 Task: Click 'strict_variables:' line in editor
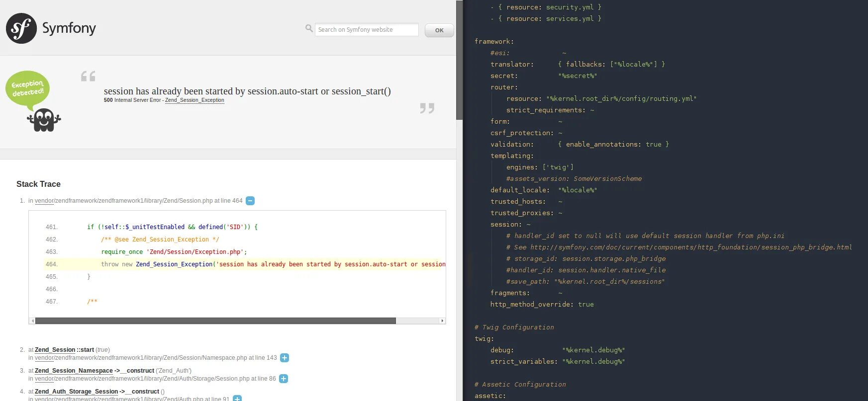click(x=558, y=362)
